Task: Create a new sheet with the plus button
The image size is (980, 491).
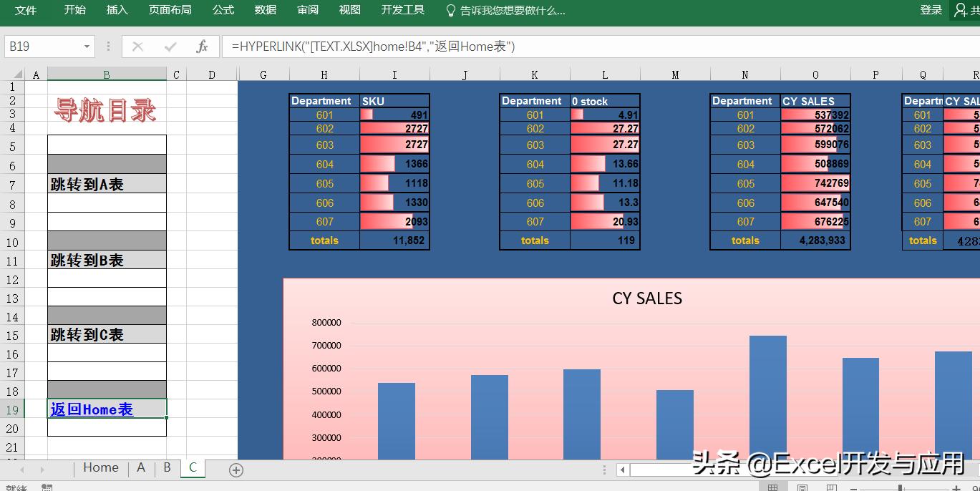Action: click(236, 470)
